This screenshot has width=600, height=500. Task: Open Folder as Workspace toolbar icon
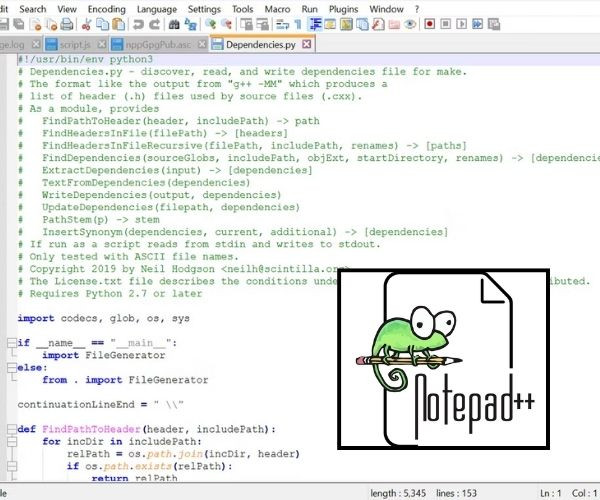pos(394,24)
